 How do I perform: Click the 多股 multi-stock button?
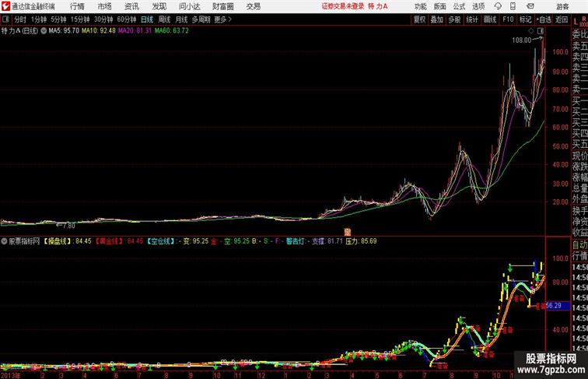pos(454,19)
